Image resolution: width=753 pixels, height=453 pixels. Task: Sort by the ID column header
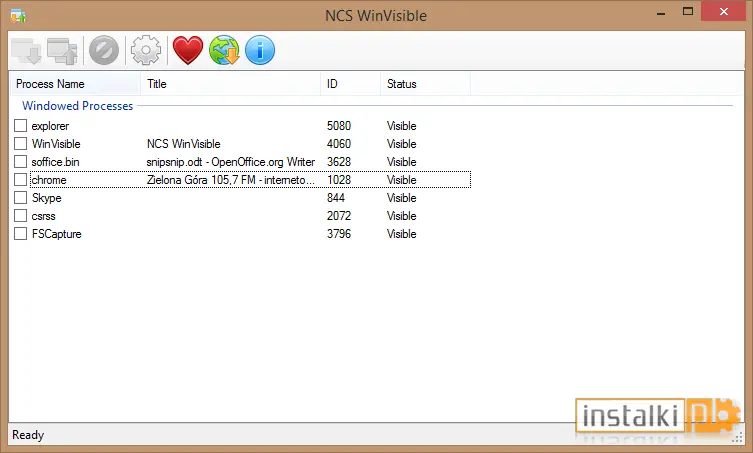pos(351,84)
